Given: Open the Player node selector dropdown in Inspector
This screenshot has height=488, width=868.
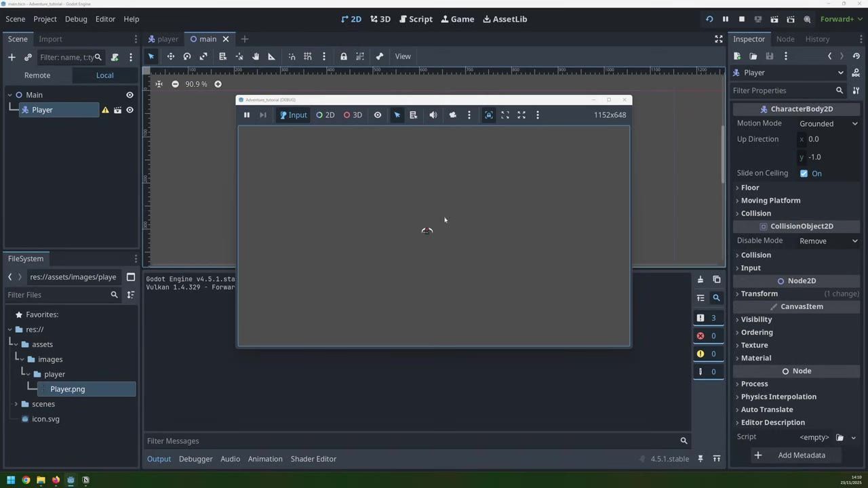Looking at the screenshot, I should click(789, 73).
